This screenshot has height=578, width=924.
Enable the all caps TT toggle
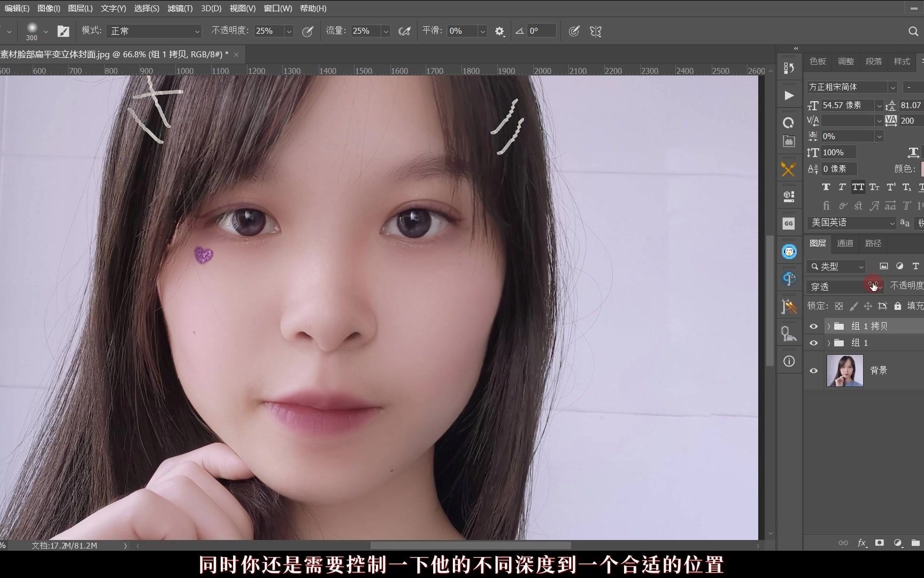[858, 187]
